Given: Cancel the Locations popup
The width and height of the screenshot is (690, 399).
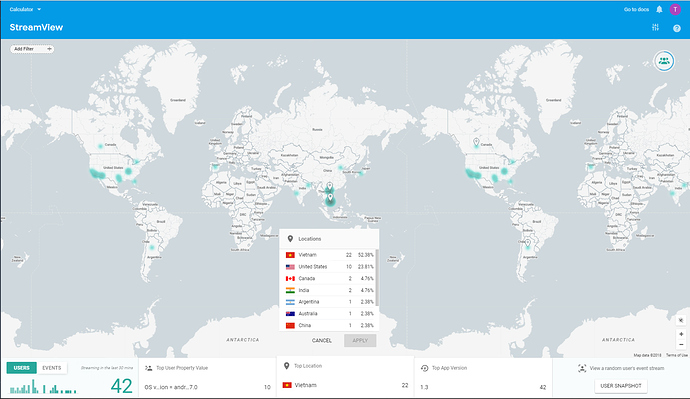Looking at the screenshot, I should click(x=322, y=340).
